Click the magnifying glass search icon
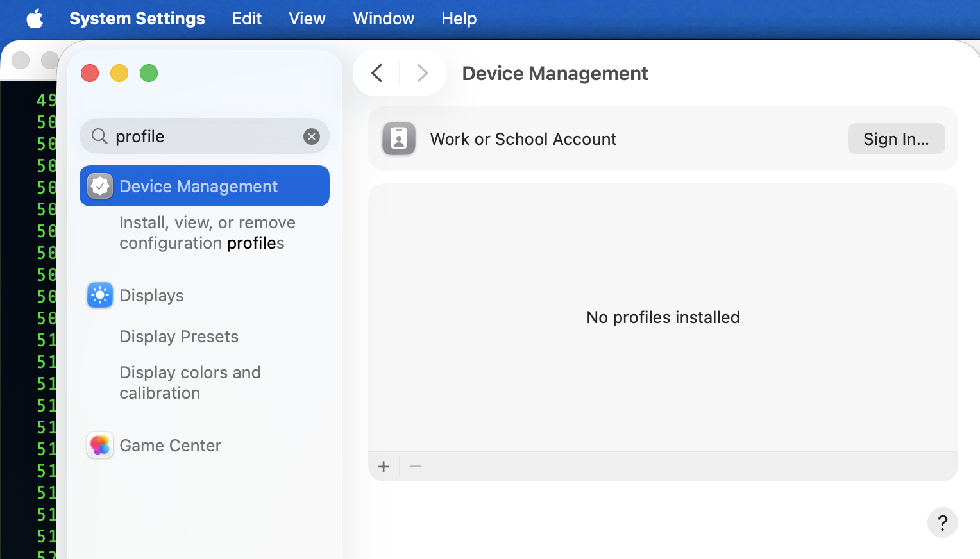Screen dimensions: 980x559 [x=99, y=136]
